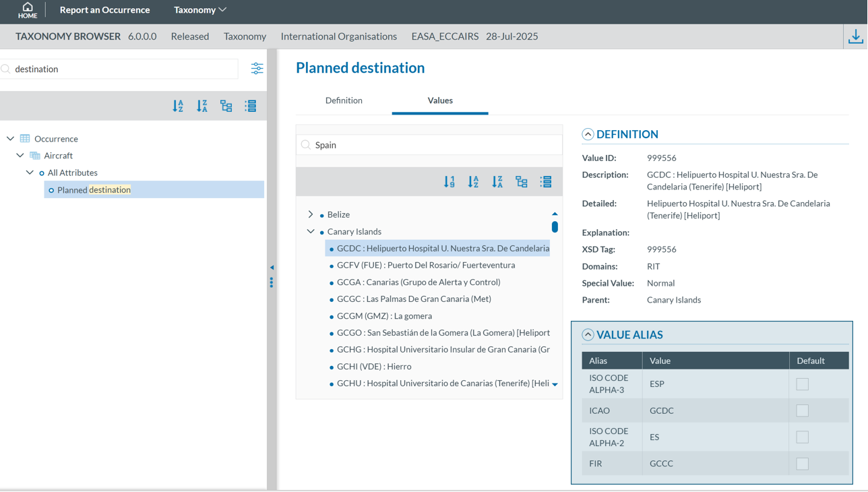Image resolution: width=868 pixels, height=492 pixels.
Task: Open the Taxonomy dropdown menu
Action: tap(199, 10)
